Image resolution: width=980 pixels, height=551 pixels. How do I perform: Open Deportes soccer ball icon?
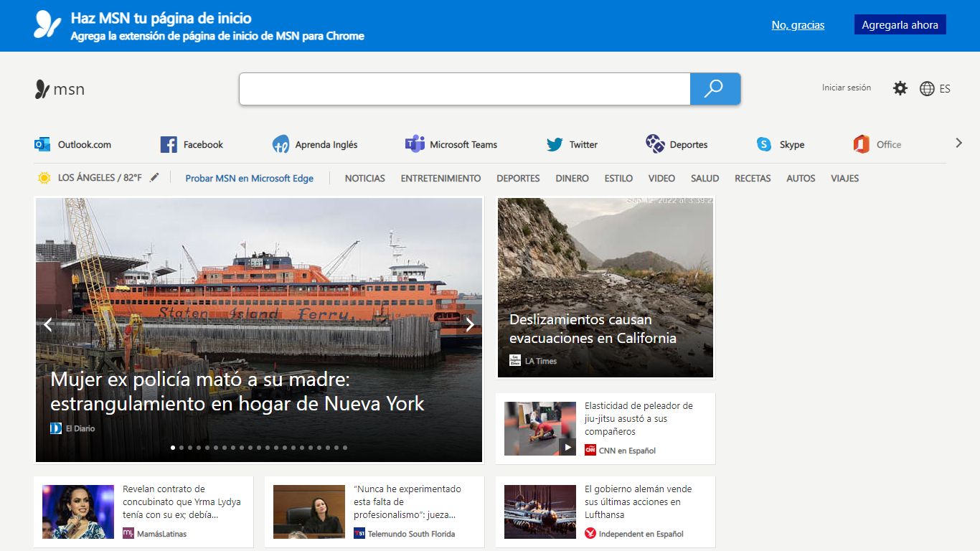pos(655,144)
